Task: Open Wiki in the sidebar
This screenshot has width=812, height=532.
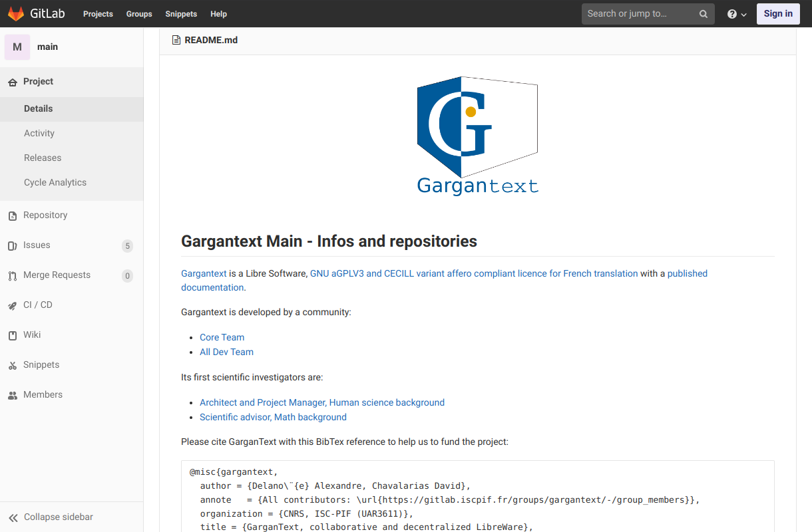Action: (x=32, y=335)
